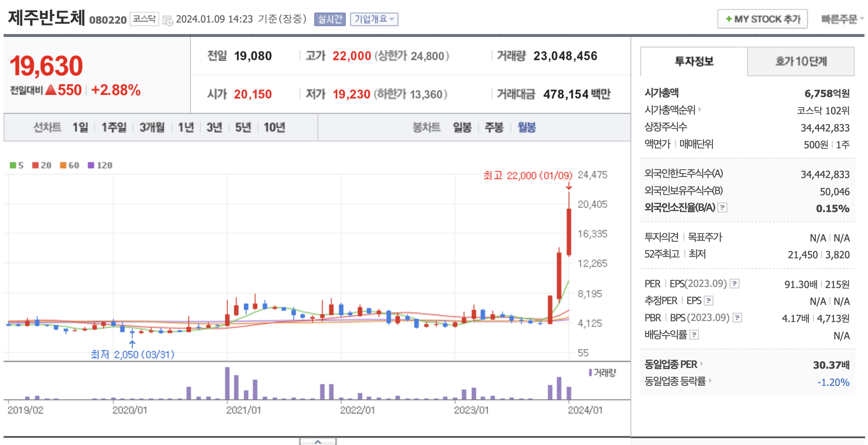This screenshot has width=868, height=445.
Task: Open the 기업개요 dropdown
Action: pos(374,19)
